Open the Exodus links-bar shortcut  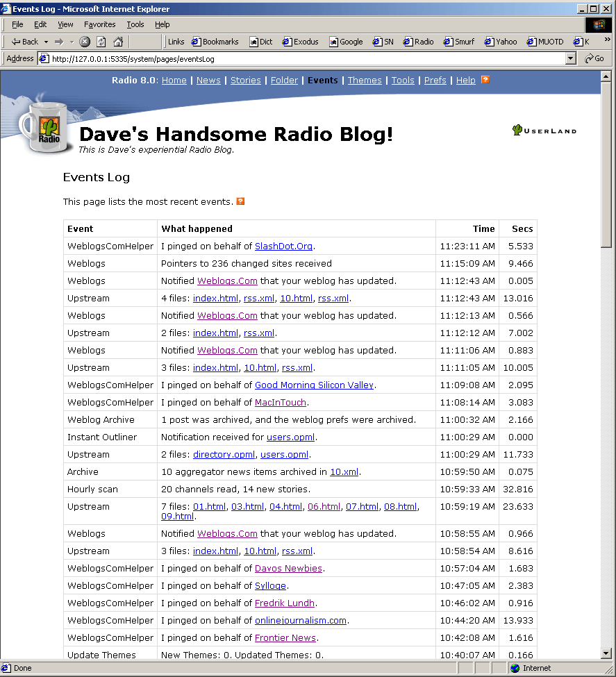click(300, 42)
